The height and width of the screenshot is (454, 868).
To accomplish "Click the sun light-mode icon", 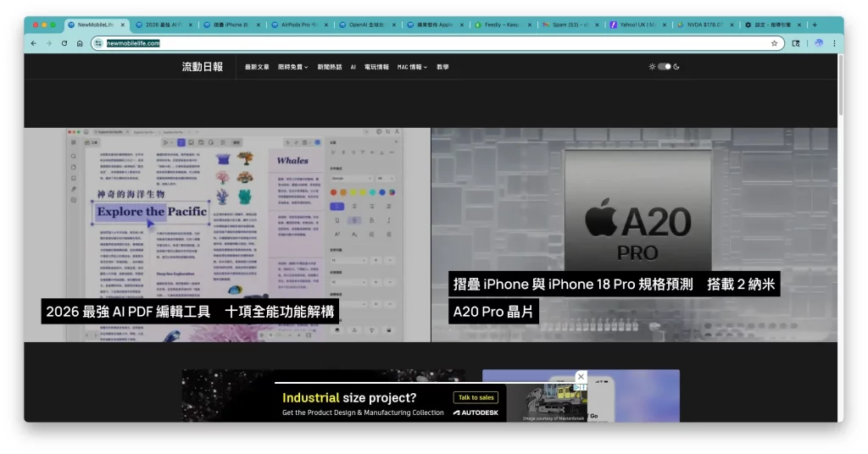I will (x=652, y=66).
